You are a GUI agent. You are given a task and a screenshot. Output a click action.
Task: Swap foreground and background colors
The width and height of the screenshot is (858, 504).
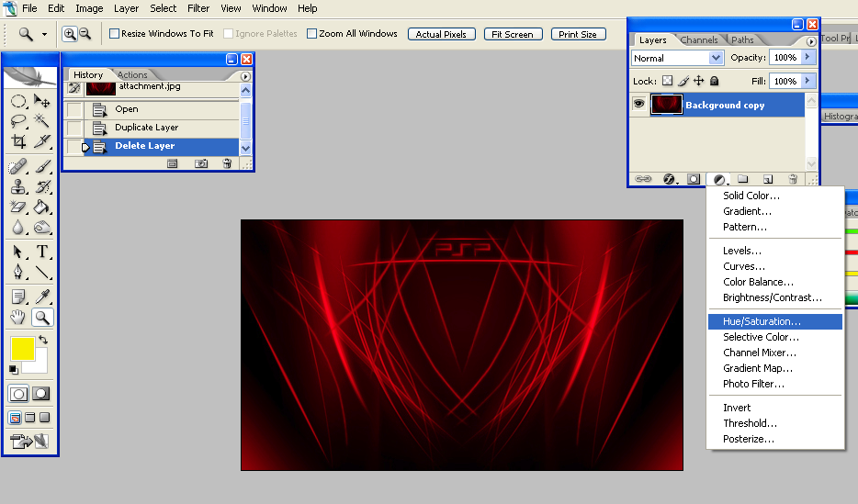43,340
